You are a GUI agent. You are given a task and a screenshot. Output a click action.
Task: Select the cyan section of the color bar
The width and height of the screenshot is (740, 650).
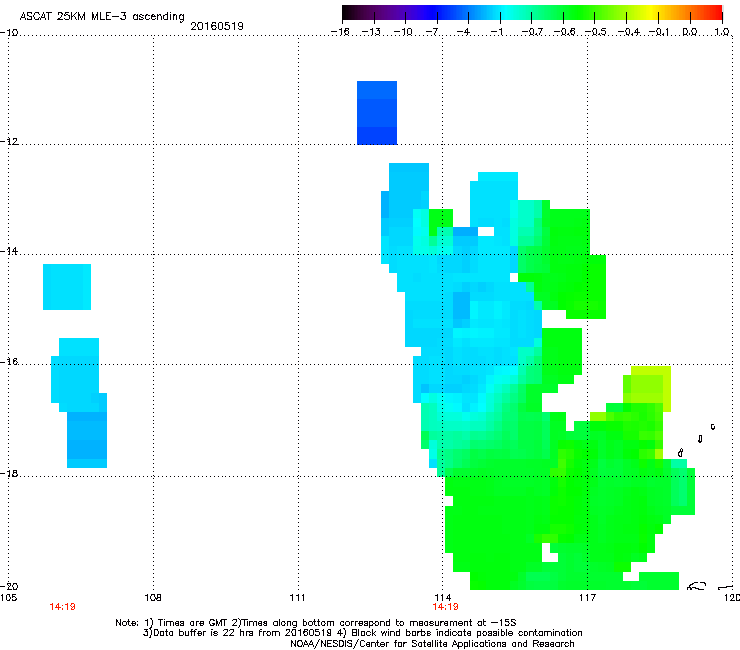pos(505,12)
